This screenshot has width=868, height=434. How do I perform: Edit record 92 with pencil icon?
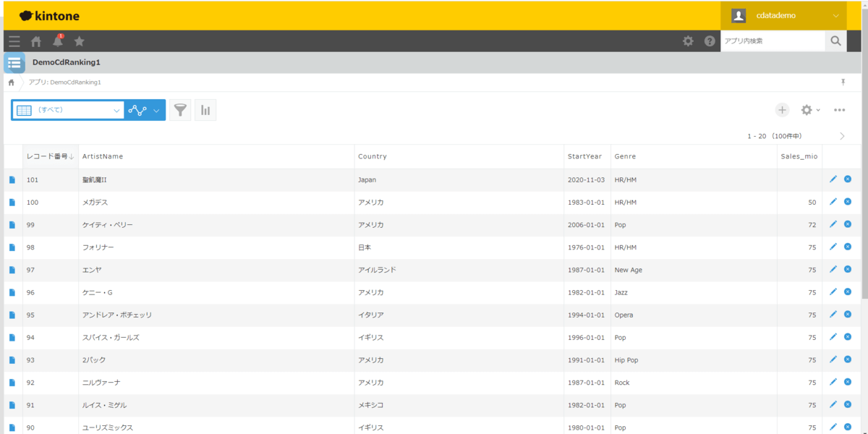[833, 381]
